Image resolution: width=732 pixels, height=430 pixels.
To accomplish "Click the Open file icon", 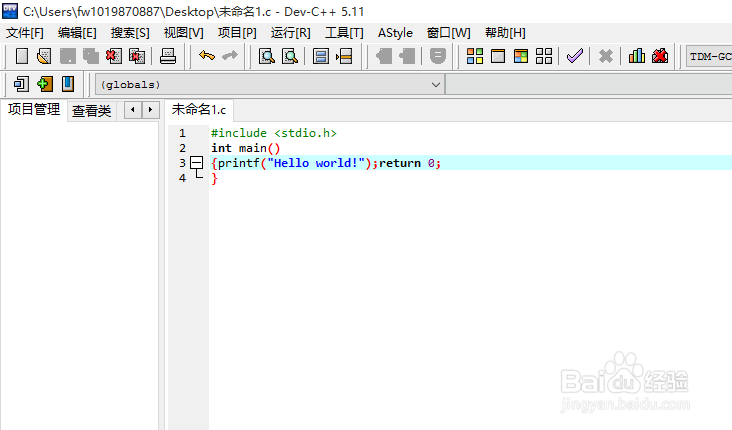I will (44, 56).
